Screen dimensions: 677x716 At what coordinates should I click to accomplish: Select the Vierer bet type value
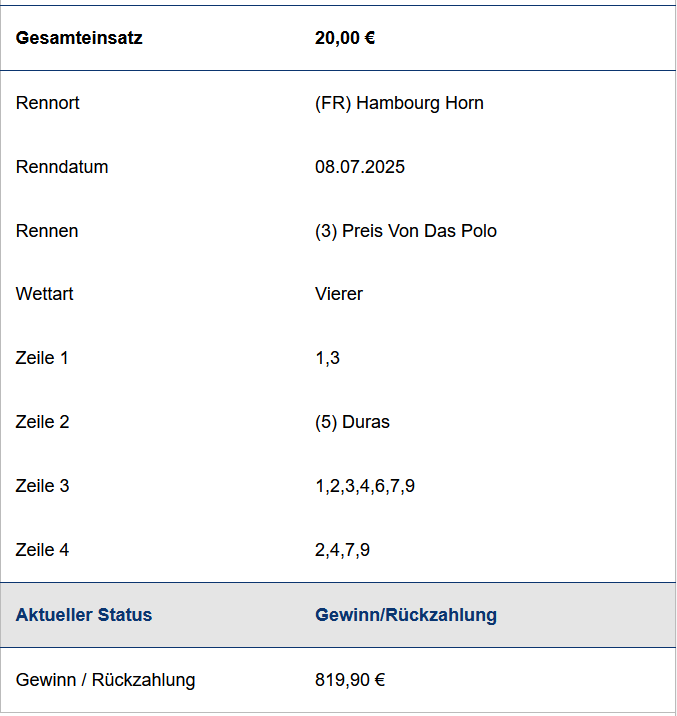(x=339, y=294)
